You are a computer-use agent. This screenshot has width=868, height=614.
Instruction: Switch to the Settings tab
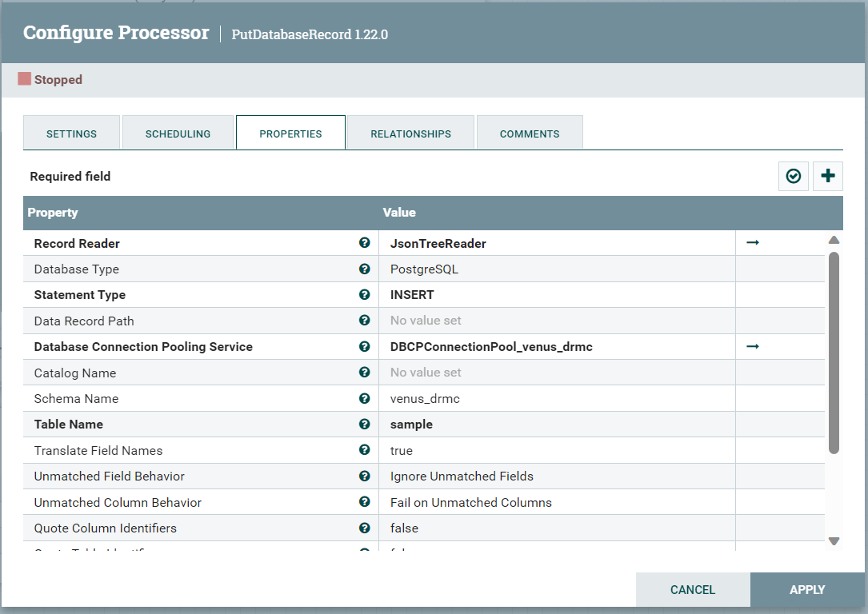71,134
